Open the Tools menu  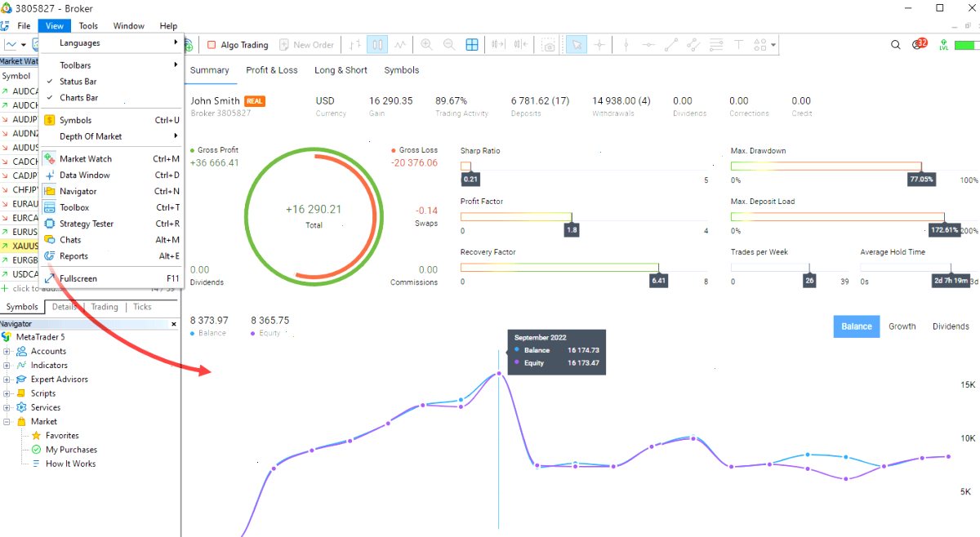coord(88,26)
